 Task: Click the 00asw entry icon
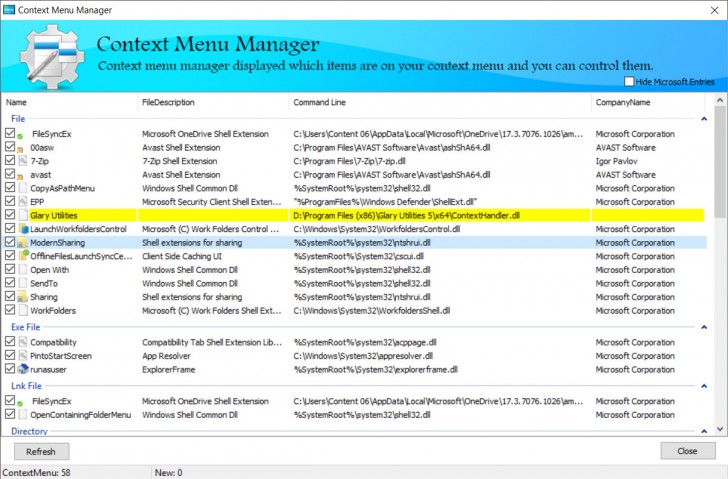point(20,149)
